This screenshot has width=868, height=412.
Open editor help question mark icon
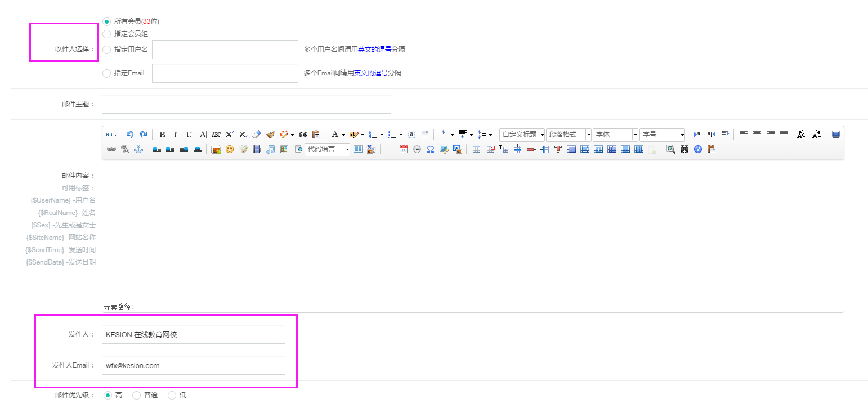point(698,149)
